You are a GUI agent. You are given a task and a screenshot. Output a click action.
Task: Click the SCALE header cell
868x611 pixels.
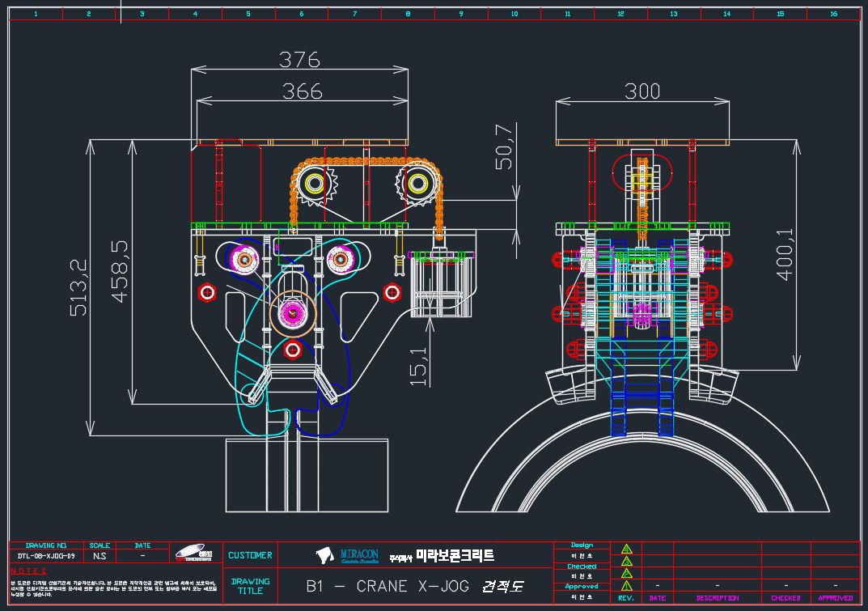click(100, 545)
